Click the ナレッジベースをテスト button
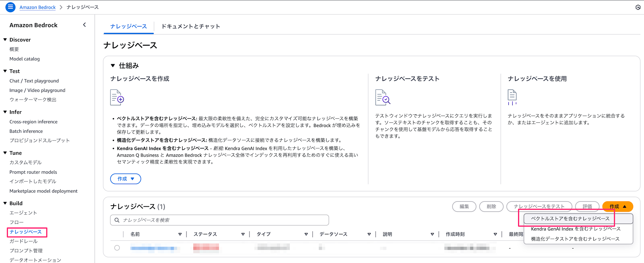644x263 pixels. (x=539, y=207)
